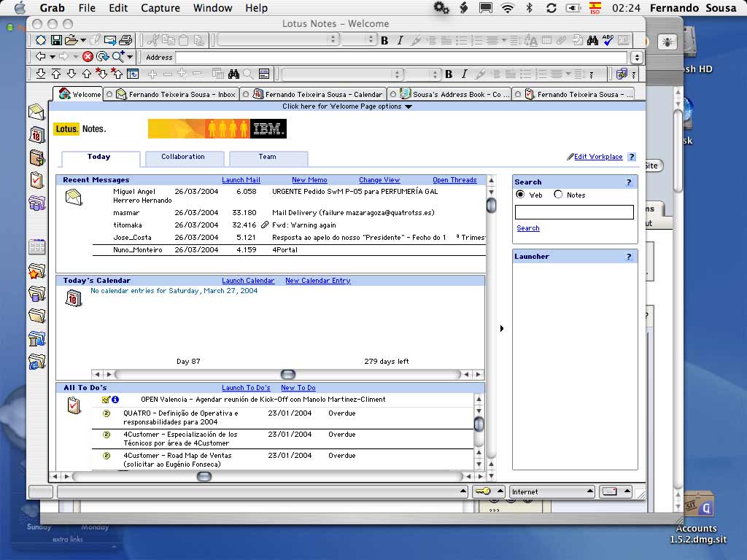
Task: Click the New Calendar Entry link
Action: pyautogui.click(x=318, y=281)
